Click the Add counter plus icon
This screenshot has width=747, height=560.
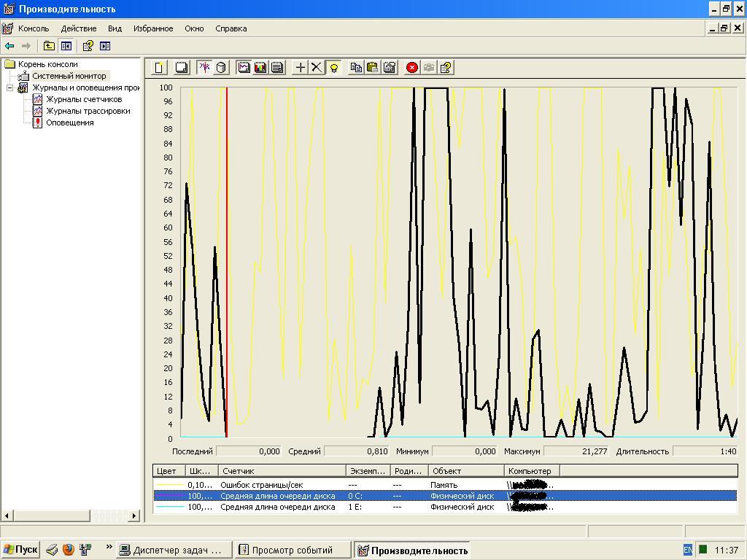tap(300, 68)
